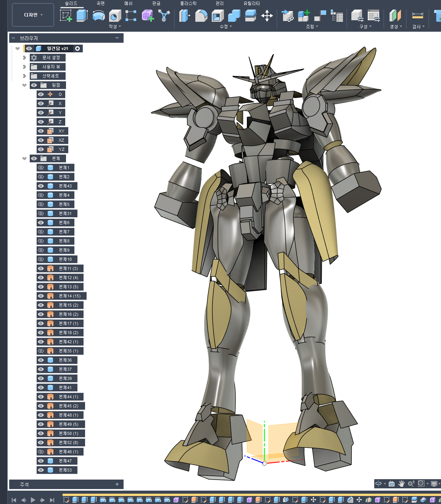Show hidden body 본체1

pyautogui.click(x=41, y=168)
